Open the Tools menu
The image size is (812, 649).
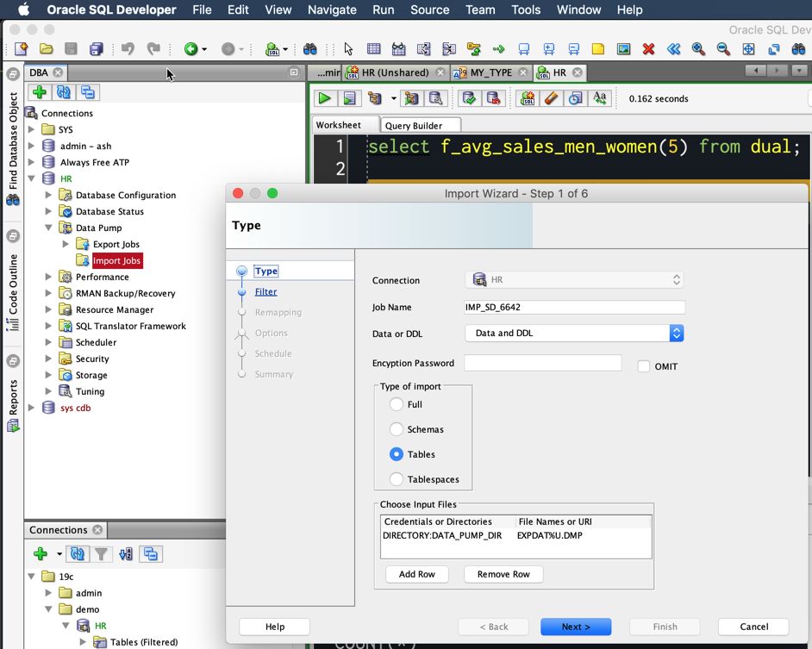(526, 9)
